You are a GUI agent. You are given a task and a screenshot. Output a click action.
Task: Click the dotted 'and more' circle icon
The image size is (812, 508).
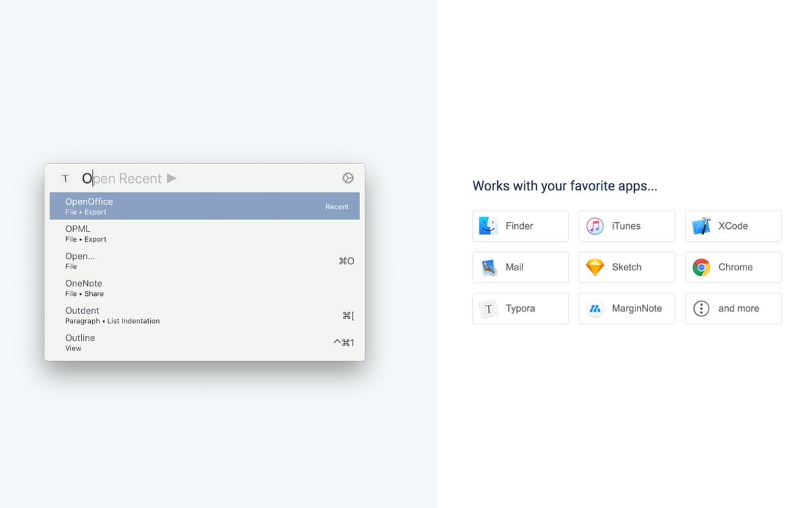702,308
